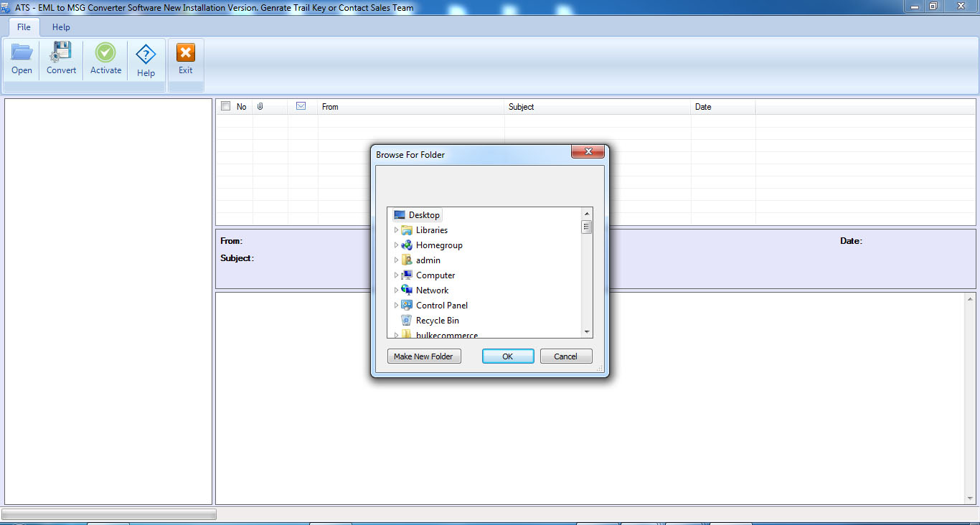Expand the Control Panel node
Screen dimensions: 980x525
click(x=396, y=306)
